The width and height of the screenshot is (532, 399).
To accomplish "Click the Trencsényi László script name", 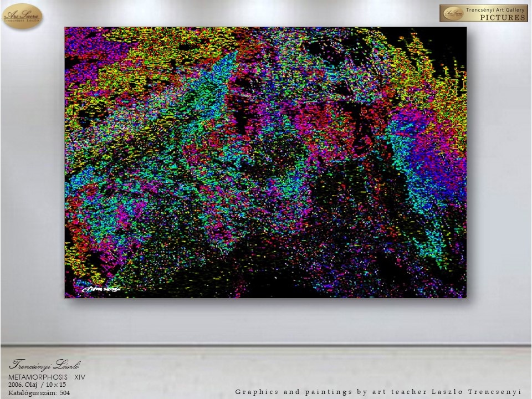I will (45, 365).
